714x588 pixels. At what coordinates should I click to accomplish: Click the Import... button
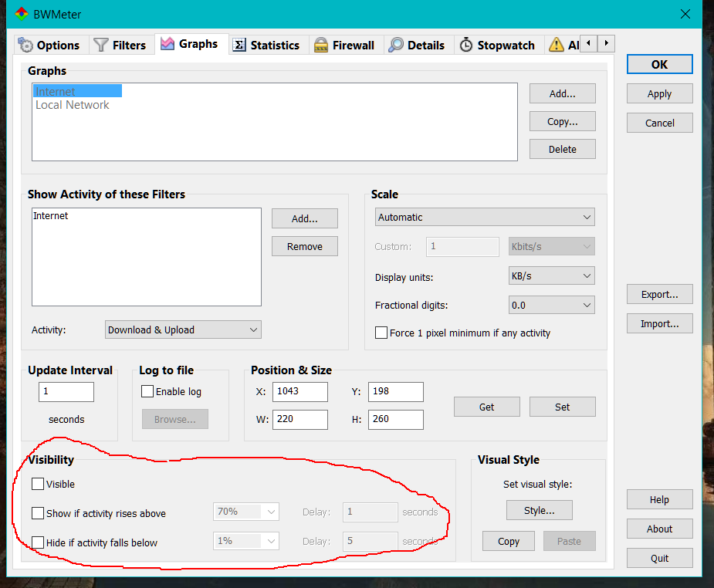coord(659,323)
